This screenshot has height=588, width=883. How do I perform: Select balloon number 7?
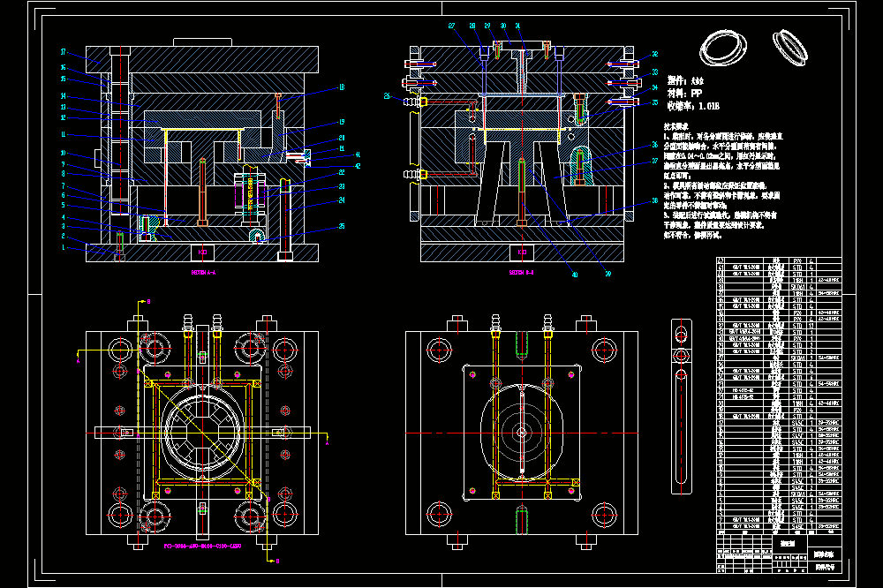(x=64, y=186)
